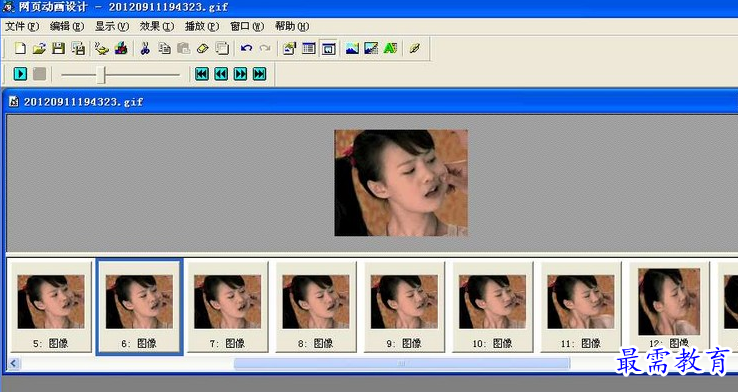The width and height of the screenshot is (738, 392).
Task: Delete frame with the eraser icon
Action: 202,48
